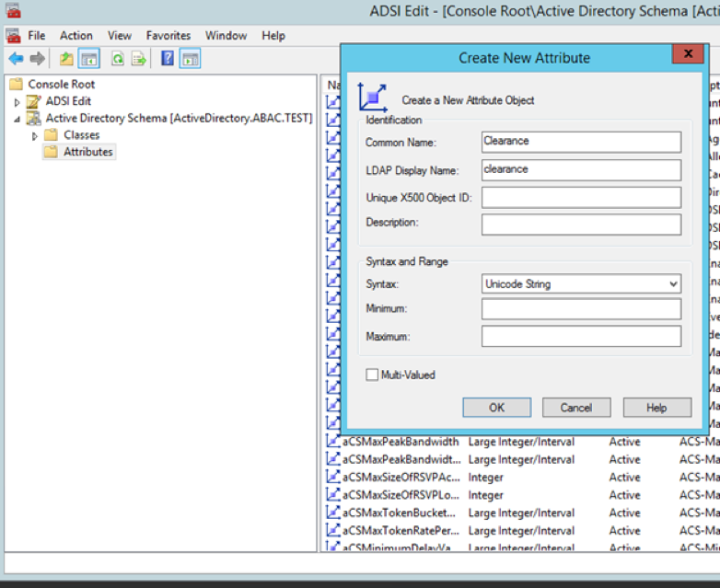Open the Window menu
The width and height of the screenshot is (720, 588).
(x=226, y=35)
